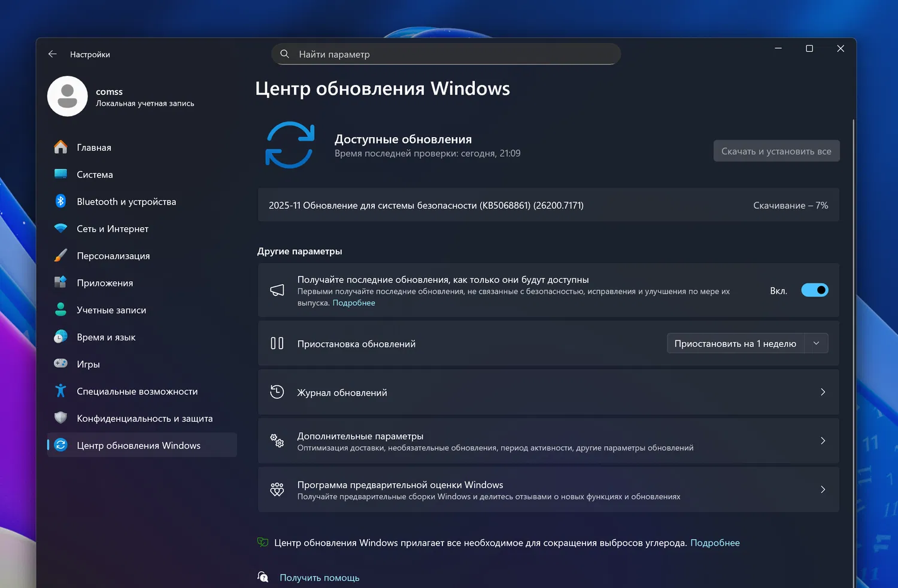Click the KB5068861 security update row
This screenshot has width=898, height=588.
[548, 205]
